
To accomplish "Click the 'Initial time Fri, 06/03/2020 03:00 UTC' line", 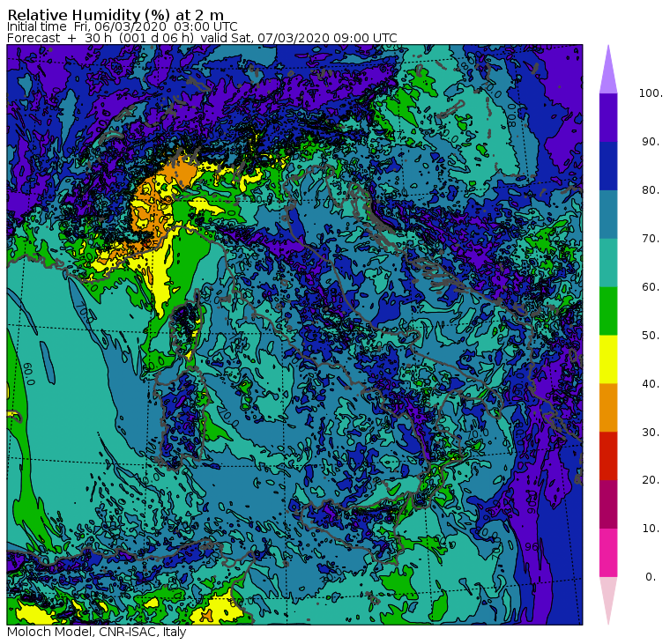I will point(123,26).
